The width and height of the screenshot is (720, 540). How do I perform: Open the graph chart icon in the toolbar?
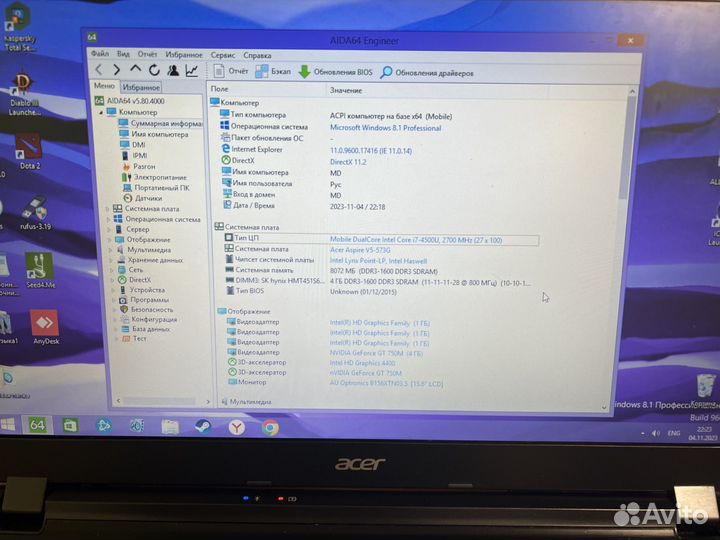(x=191, y=71)
